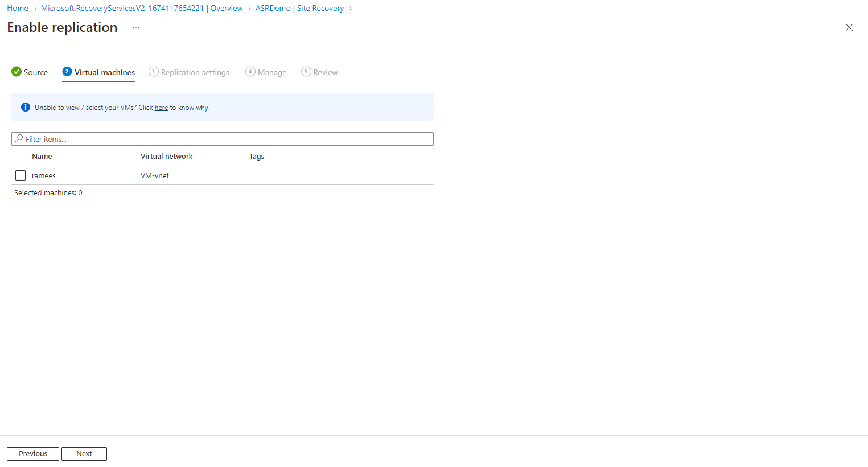Screen dimensions: 868x467
Task: Go to the Source step tab
Action: click(x=30, y=72)
